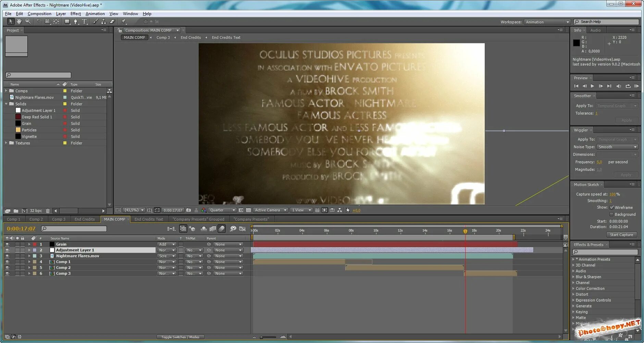The height and width of the screenshot is (343, 644).
Task: Open the Effect menu
Action: pos(75,14)
